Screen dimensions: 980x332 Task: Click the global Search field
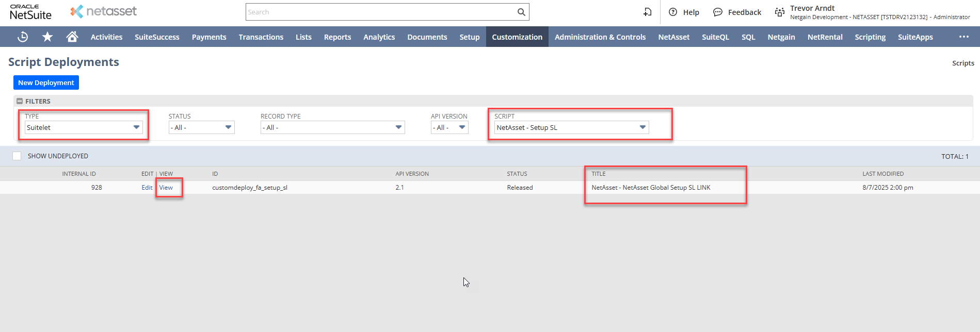382,12
